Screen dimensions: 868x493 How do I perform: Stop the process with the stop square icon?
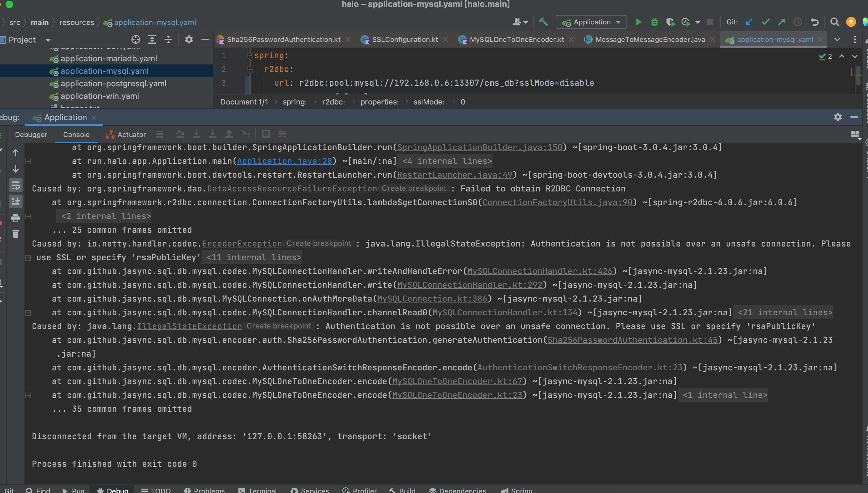coord(710,22)
